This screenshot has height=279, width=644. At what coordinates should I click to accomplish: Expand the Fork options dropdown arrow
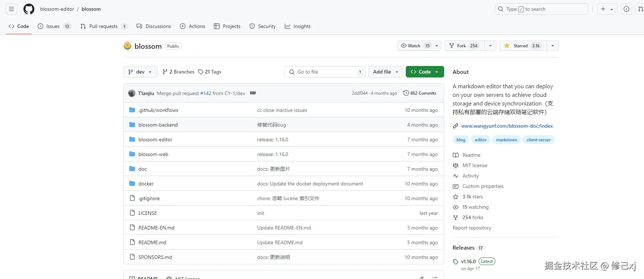click(x=490, y=46)
